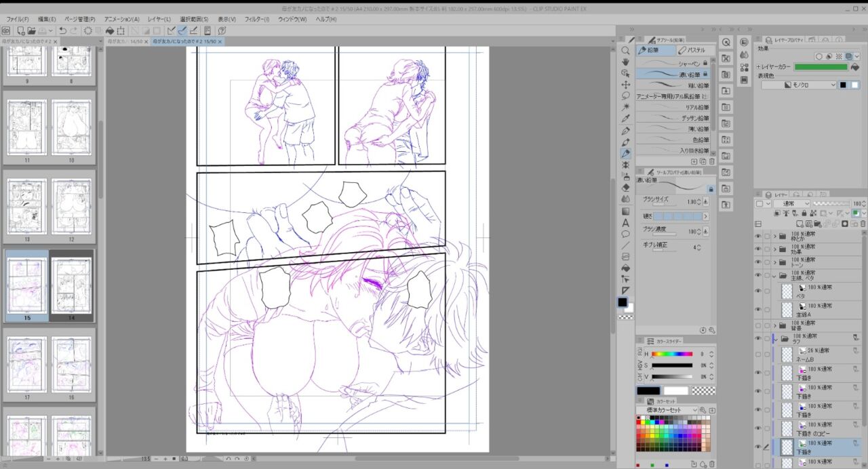Select the Pencil tool in toolbar

625,154
